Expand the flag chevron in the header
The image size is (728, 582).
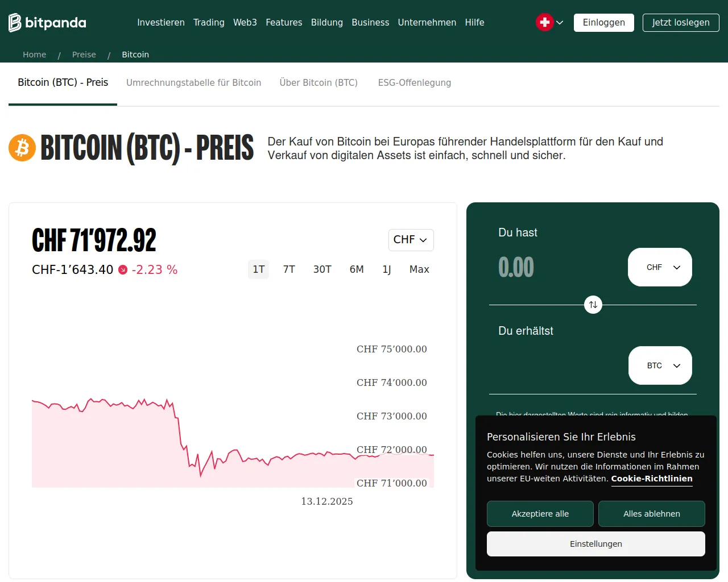pyautogui.click(x=559, y=22)
